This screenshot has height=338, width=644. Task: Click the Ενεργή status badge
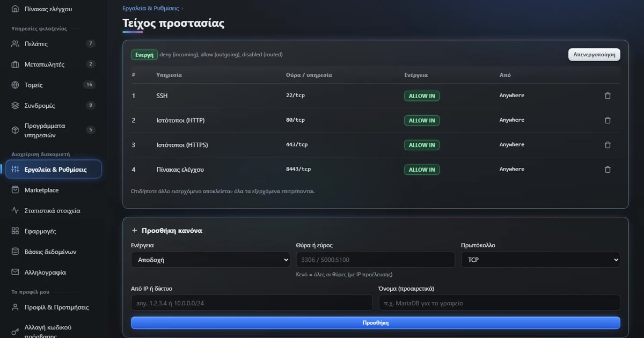click(144, 55)
